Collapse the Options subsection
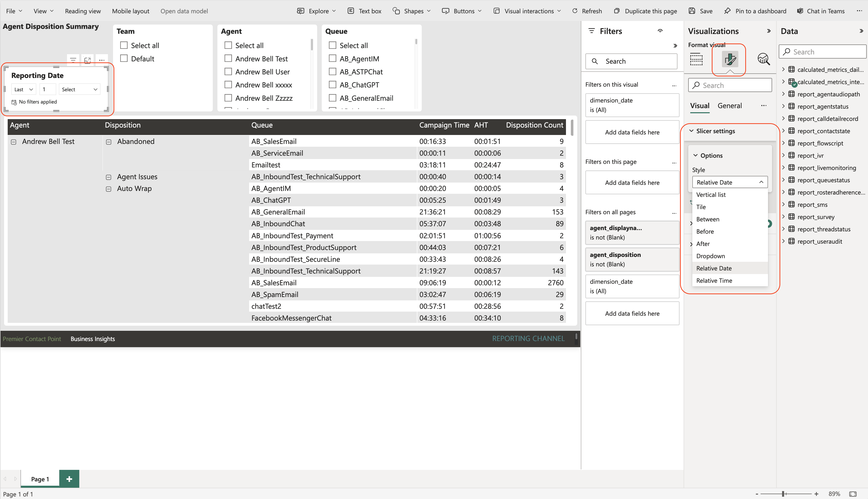Image resolution: width=868 pixels, height=499 pixels. (695, 155)
